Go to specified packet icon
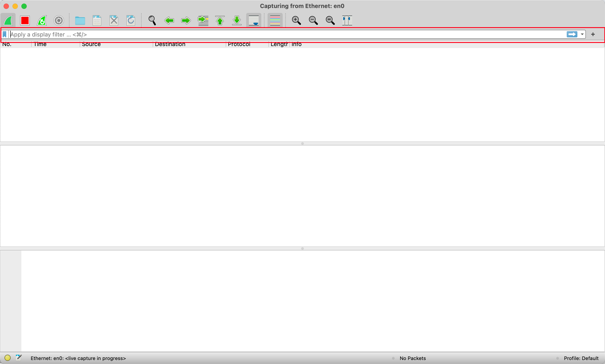The height and width of the screenshot is (364, 605). click(203, 20)
